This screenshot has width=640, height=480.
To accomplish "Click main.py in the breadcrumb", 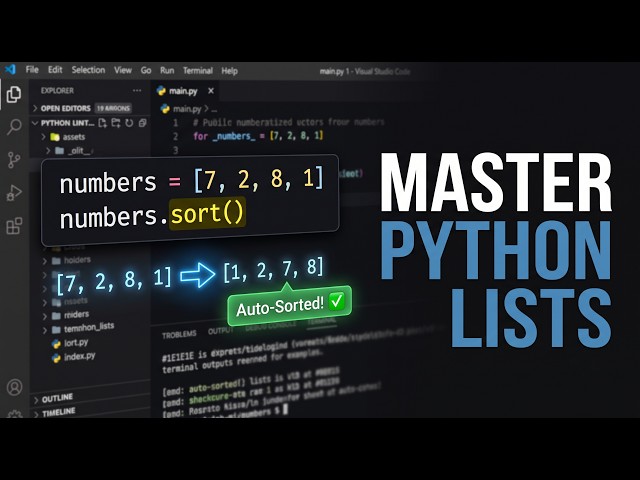I will click(187, 109).
